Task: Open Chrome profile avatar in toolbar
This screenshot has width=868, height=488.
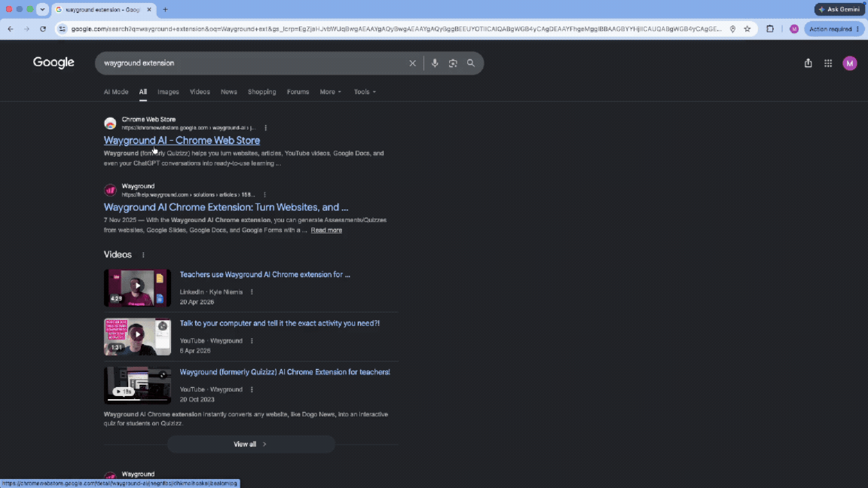Action: (794, 29)
